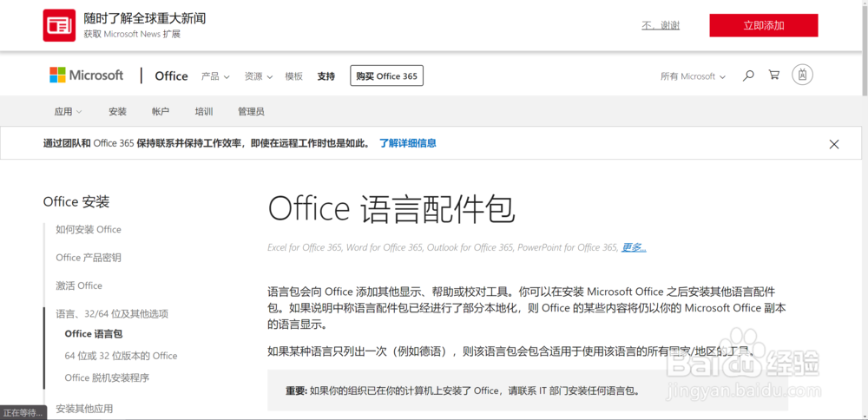Expand the 资源 dropdown menu
This screenshot has height=420, width=868.
coord(259,76)
